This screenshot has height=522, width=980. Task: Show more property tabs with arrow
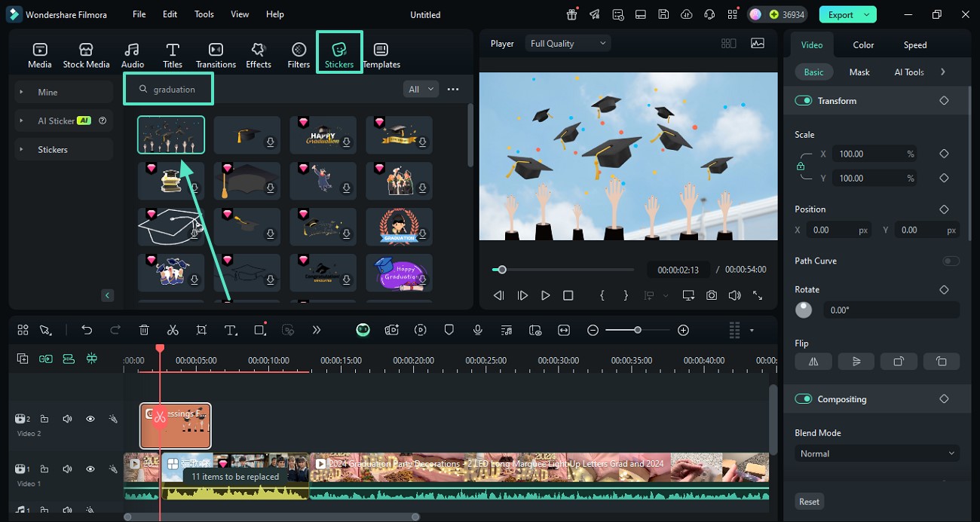click(x=943, y=72)
